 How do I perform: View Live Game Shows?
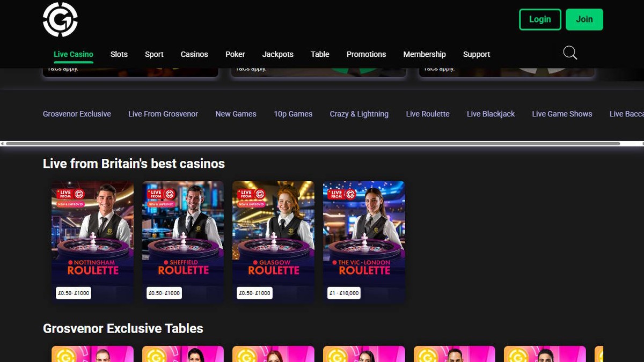pos(562,114)
